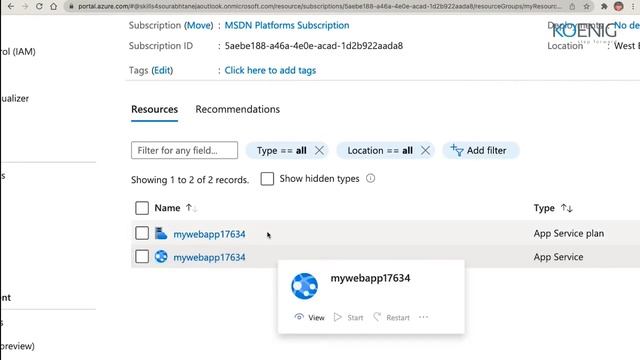Click the View eye icon in popup
Viewport: 640px width, 360px height.
point(299,317)
